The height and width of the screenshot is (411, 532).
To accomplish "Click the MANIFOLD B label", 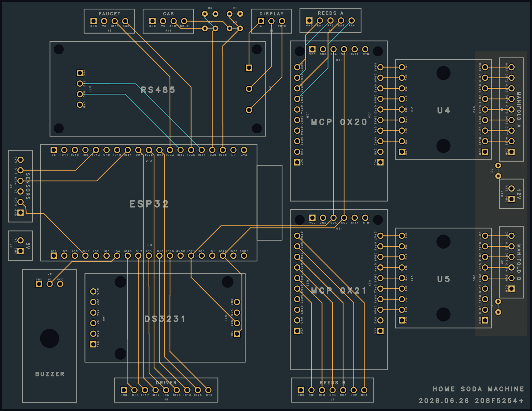I will [519, 262].
